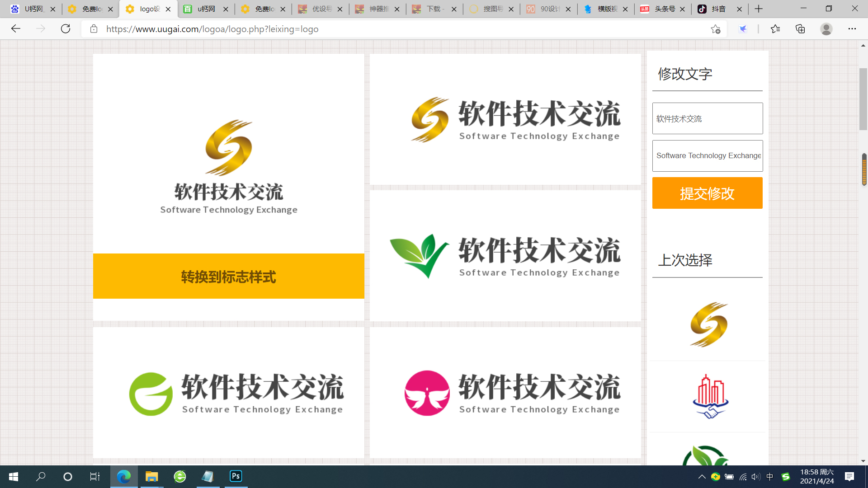
Task: Open browser Settings and more menu
Action: (x=852, y=29)
